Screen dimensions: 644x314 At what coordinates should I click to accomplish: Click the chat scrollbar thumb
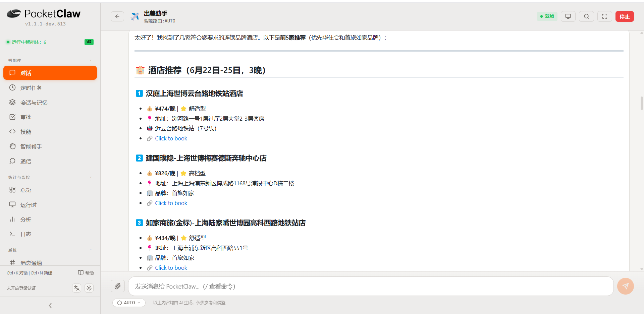(642, 103)
